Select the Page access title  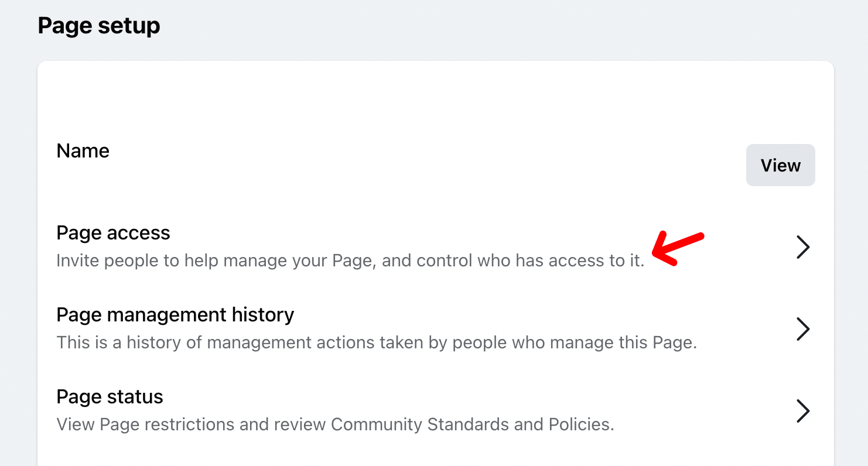tap(113, 233)
